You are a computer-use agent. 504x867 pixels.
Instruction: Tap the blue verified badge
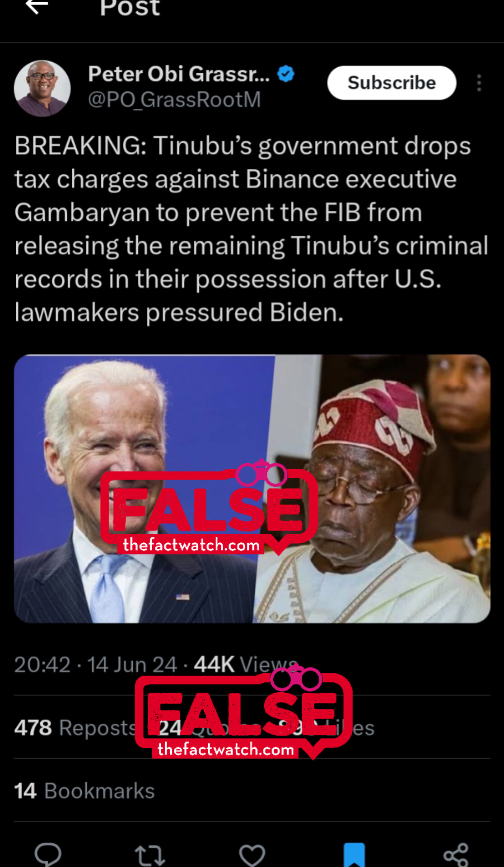point(285,74)
